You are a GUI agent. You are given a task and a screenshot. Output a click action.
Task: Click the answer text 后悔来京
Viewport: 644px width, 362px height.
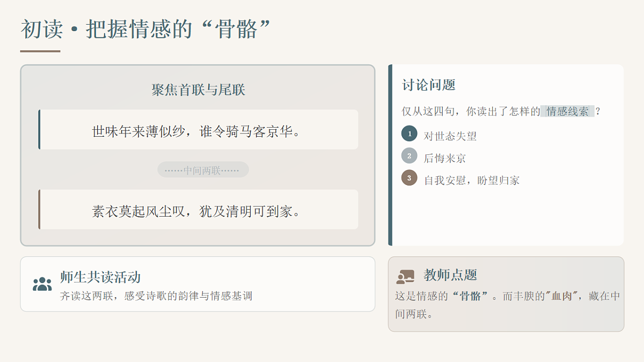pos(445,158)
